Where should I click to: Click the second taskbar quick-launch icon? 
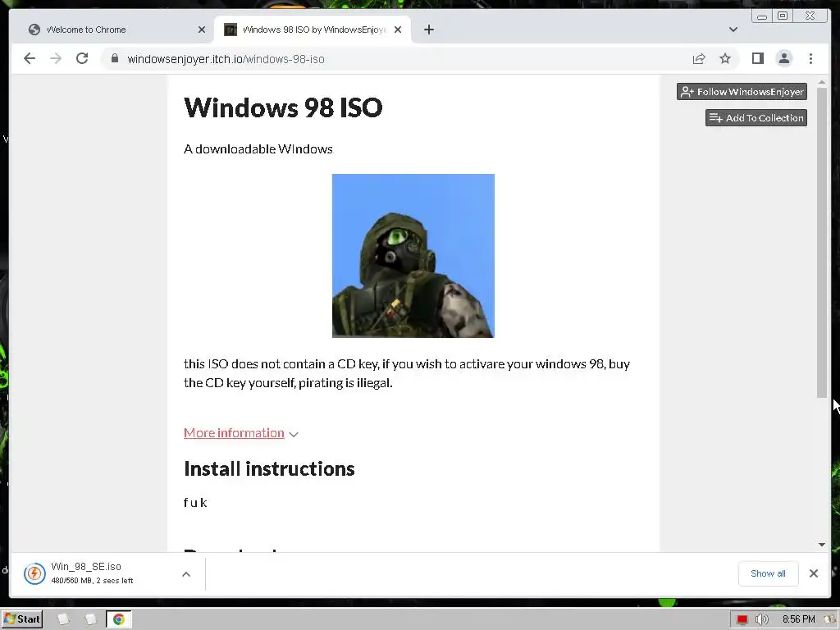coord(91,619)
